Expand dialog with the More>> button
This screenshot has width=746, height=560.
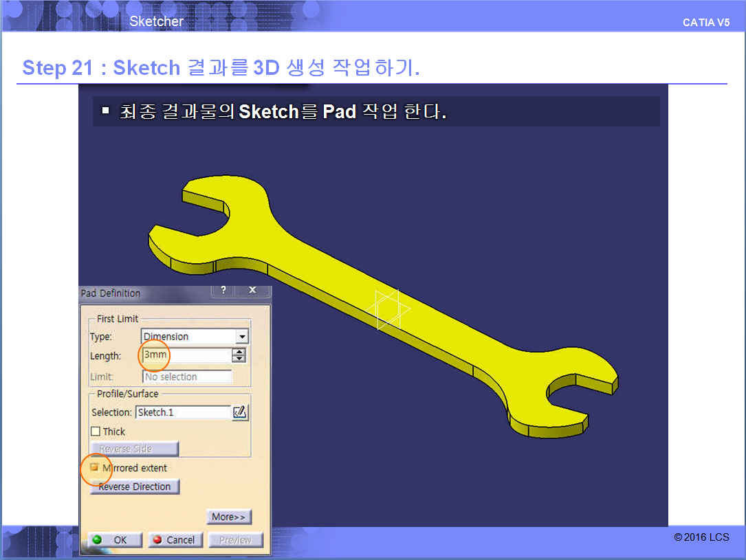point(228,517)
